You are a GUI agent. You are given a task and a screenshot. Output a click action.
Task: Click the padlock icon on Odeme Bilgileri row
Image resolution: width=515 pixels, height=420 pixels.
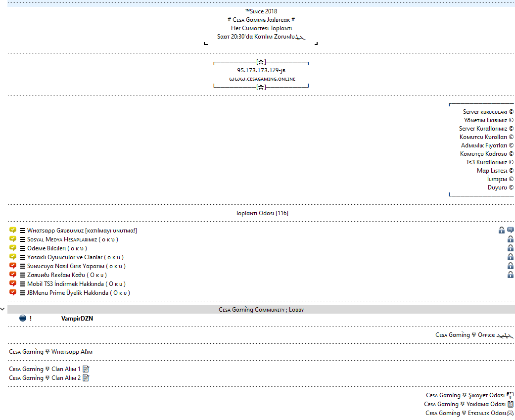click(x=511, y=248)
